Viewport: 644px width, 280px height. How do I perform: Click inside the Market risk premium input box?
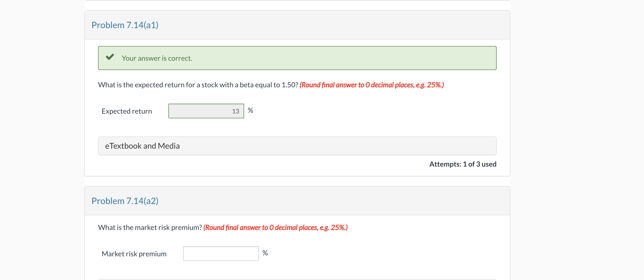[x=221, y=253]
